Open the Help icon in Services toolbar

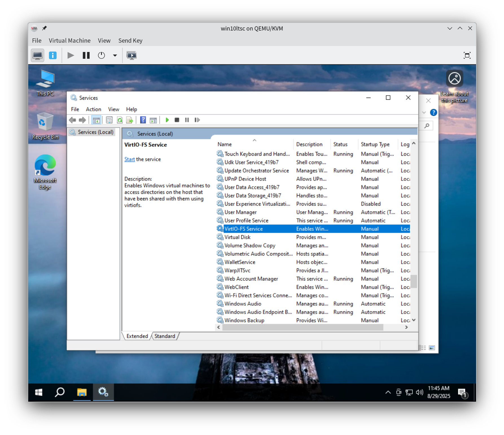click(x=143, y=120)
